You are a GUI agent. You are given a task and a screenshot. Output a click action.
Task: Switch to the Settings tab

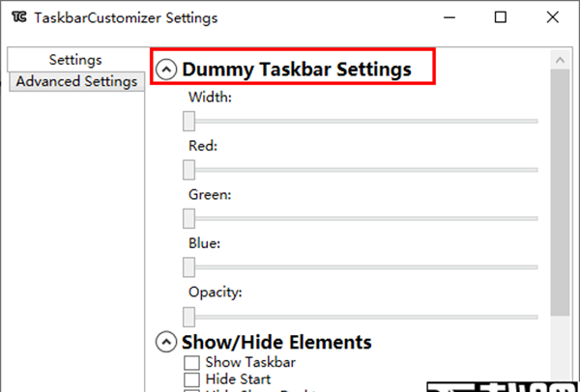point(75,60)
